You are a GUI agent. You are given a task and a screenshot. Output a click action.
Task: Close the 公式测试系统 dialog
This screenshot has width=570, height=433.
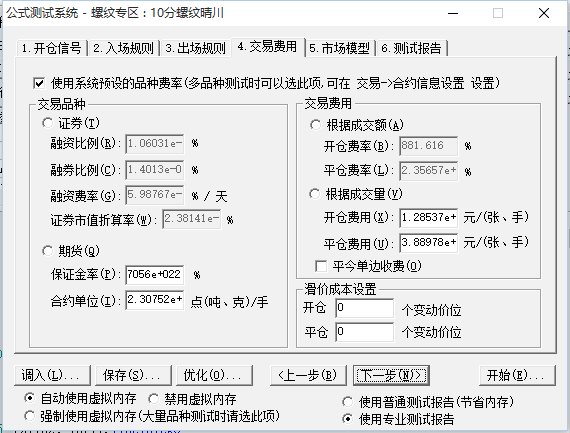tap(544, 13)
